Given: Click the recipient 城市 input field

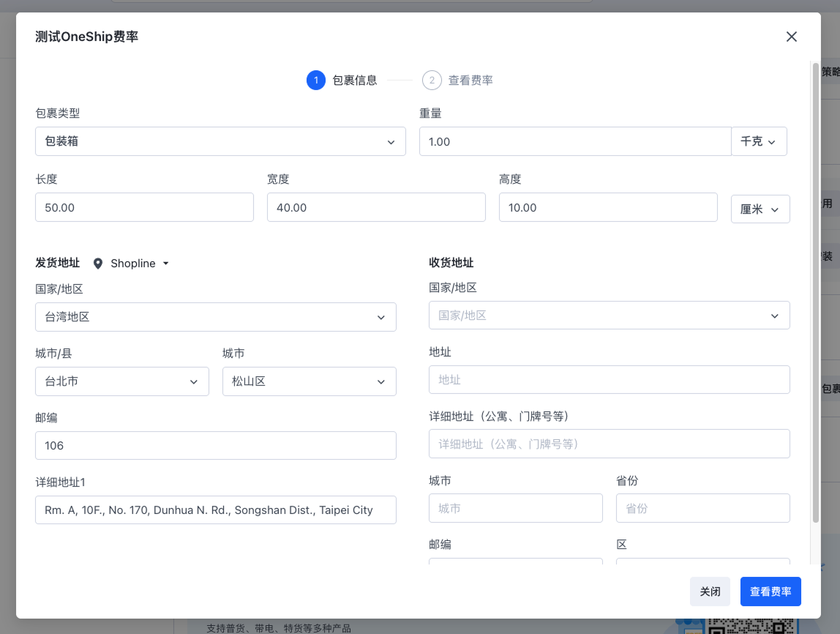Looking at the screenshot, I should [515, 508].
